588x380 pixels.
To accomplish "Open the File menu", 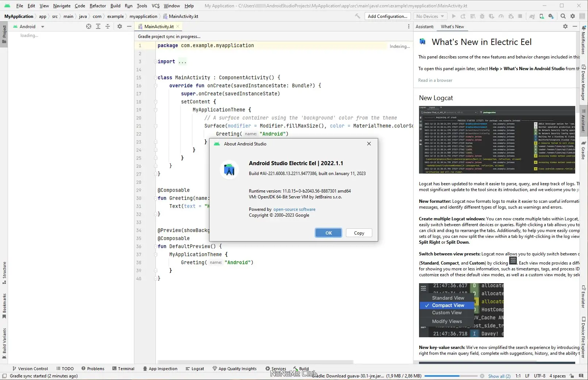I will point(20,6).
